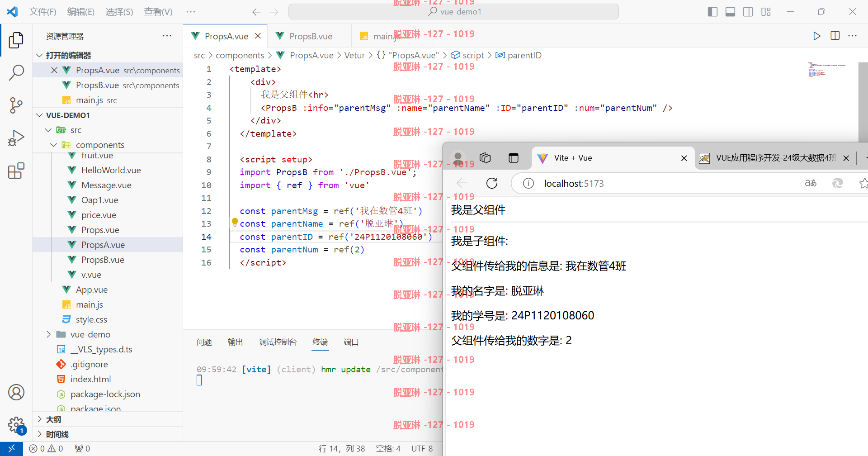Open the Search view in activity bar
Image resolution: width=868 pixels, height=456 pixels.
(x=16, y=72)
